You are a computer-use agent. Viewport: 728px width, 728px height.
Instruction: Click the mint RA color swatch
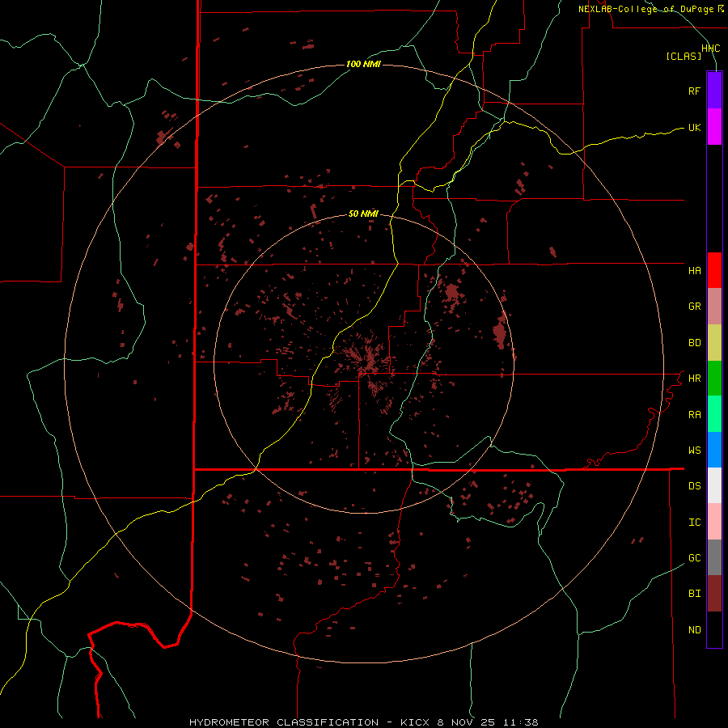pos(714,414)
